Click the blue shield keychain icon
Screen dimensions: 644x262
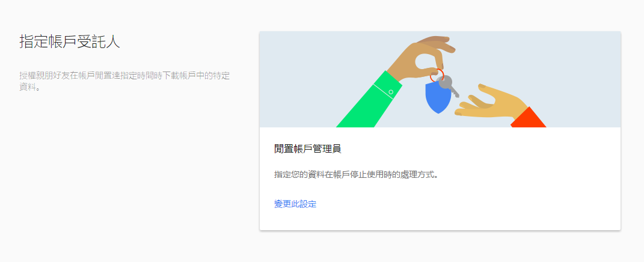(x=437, y=98)
